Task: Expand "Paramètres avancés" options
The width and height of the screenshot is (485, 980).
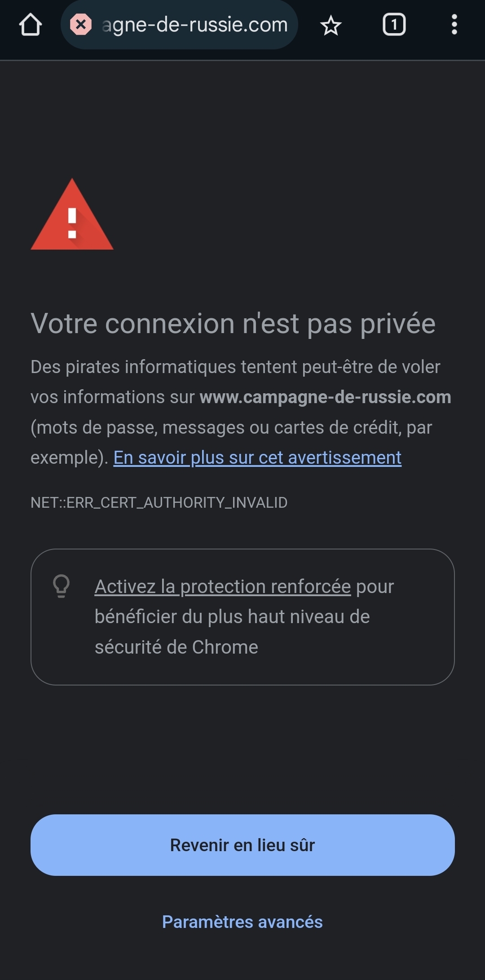Action: 242,922
